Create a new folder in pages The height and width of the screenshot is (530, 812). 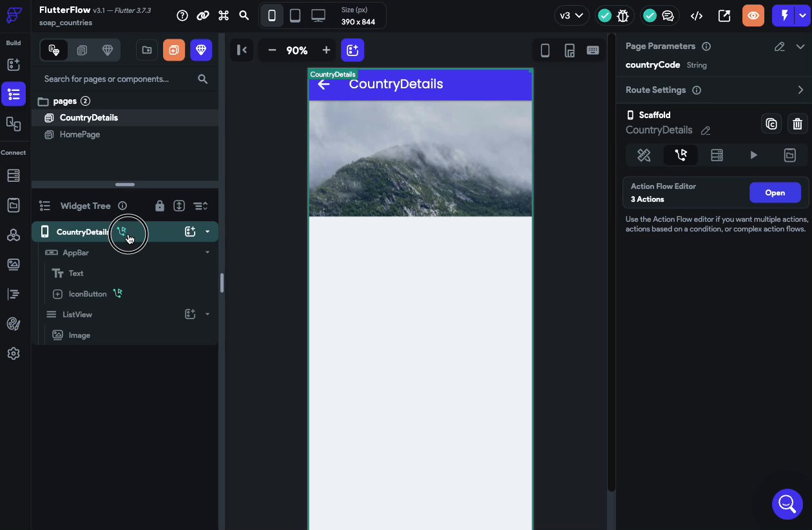coord(147,50)
